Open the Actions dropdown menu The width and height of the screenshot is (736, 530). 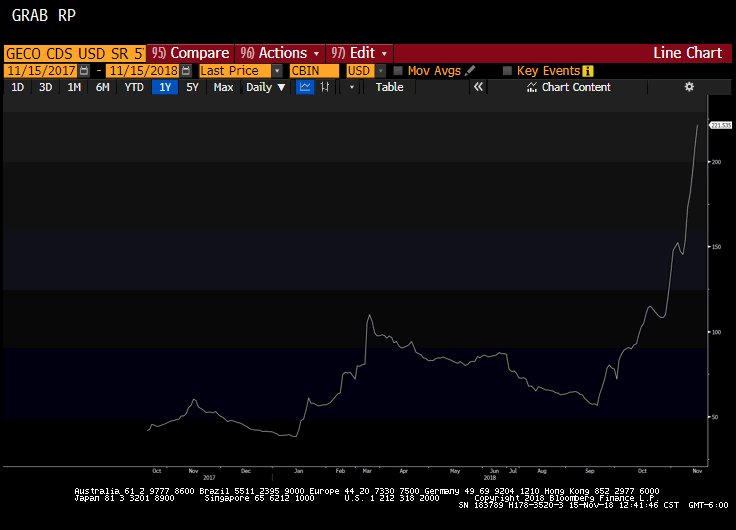280,53
